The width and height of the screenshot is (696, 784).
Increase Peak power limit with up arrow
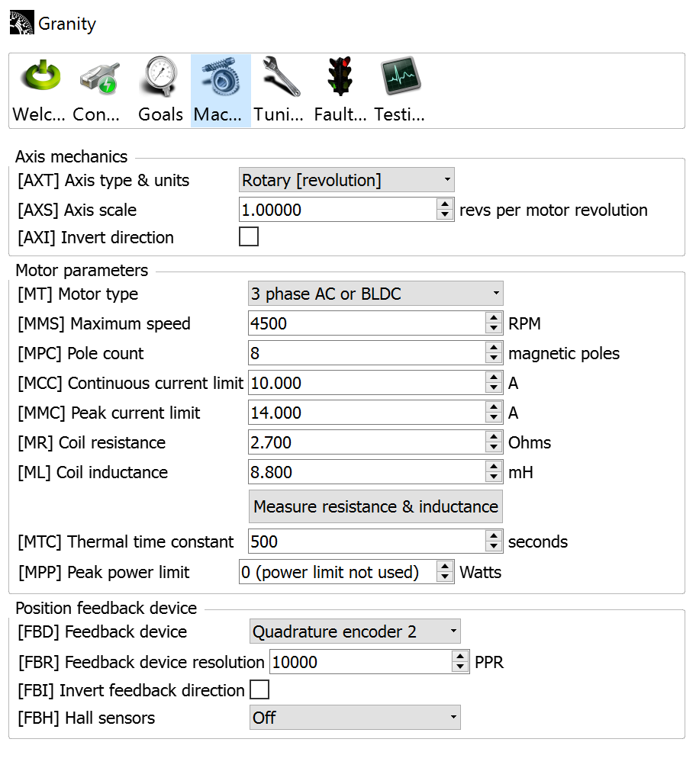(x=445, y=567)
